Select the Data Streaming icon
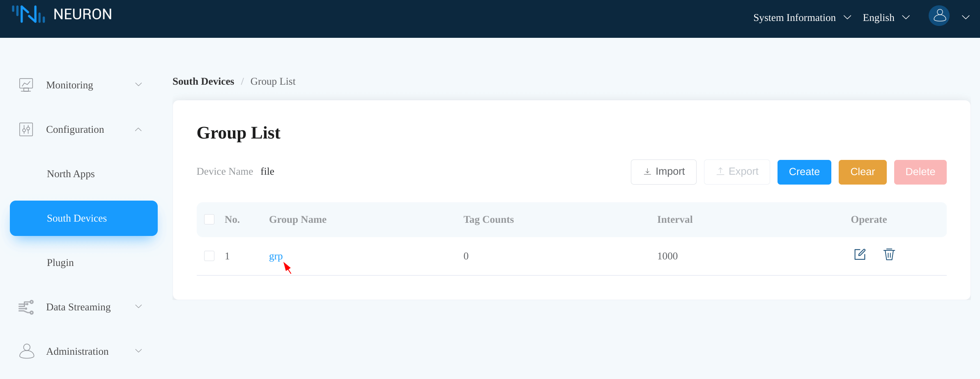This screenshot has height=379, width=980. pyautogui.click(x=26, y=307)
